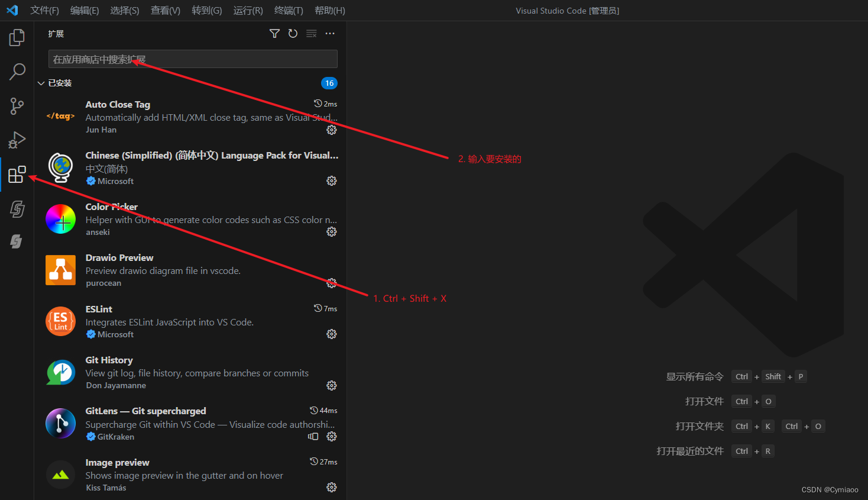
Task: Open the Extensions view icon
Action: coord(17,175)
